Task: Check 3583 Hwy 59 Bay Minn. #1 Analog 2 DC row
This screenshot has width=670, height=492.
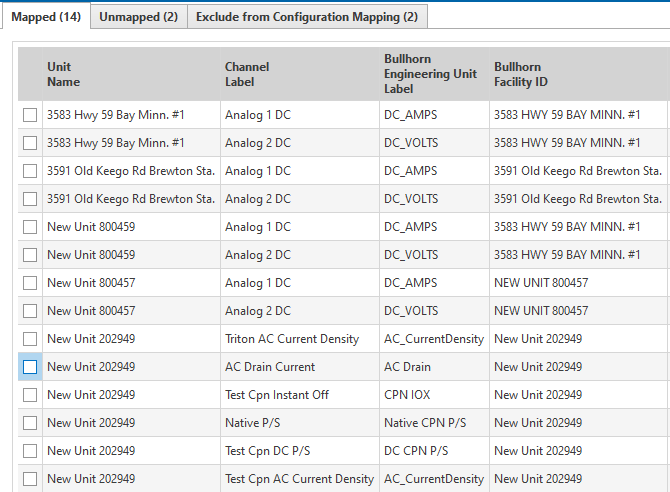Action: [x=30, y=143]
